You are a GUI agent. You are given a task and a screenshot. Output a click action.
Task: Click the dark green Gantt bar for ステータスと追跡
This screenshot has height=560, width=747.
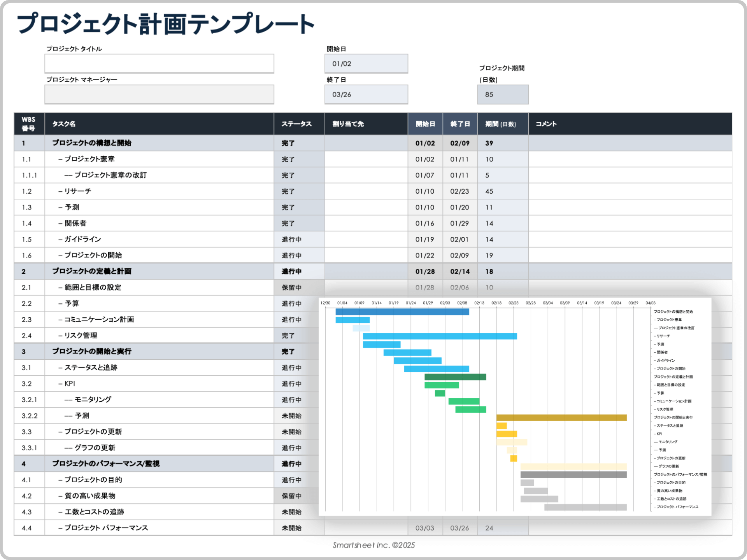[455, 376]
